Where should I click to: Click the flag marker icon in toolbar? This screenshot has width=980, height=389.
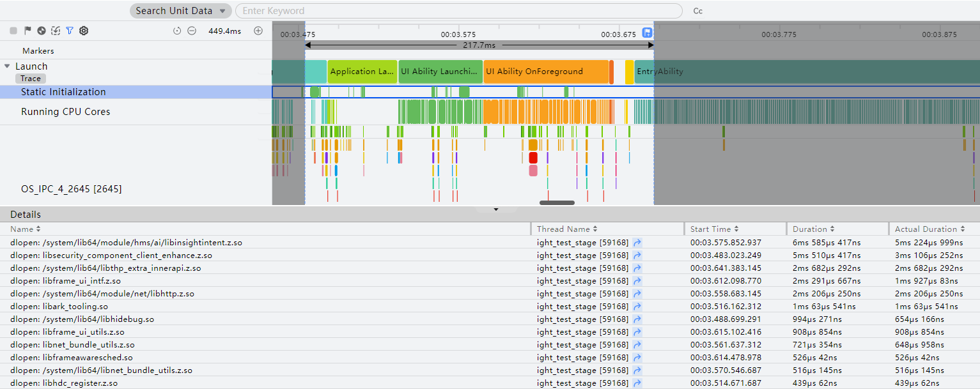[27, 31]
